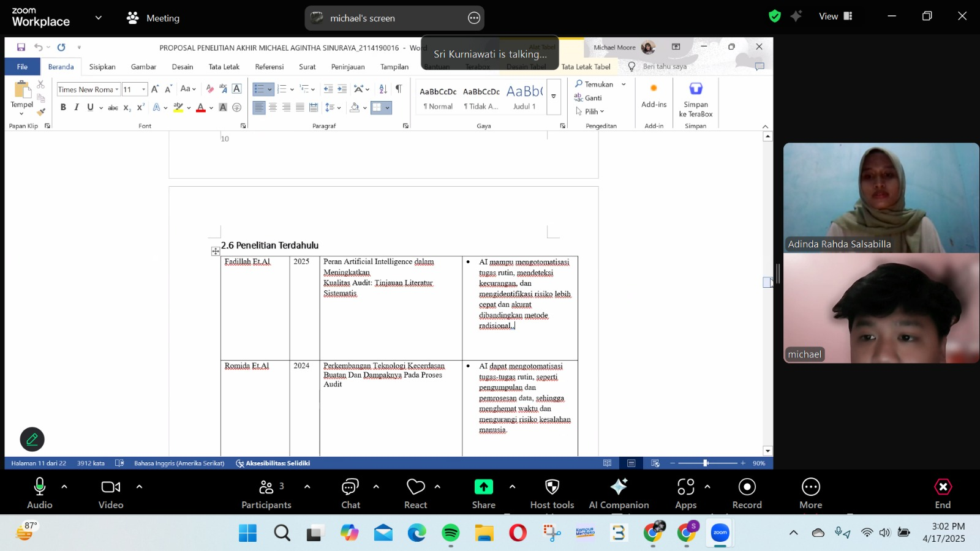Screen dimensions: 980x551
Task: Click the Zoom annotate pencil icon
Action: [32, 439]
